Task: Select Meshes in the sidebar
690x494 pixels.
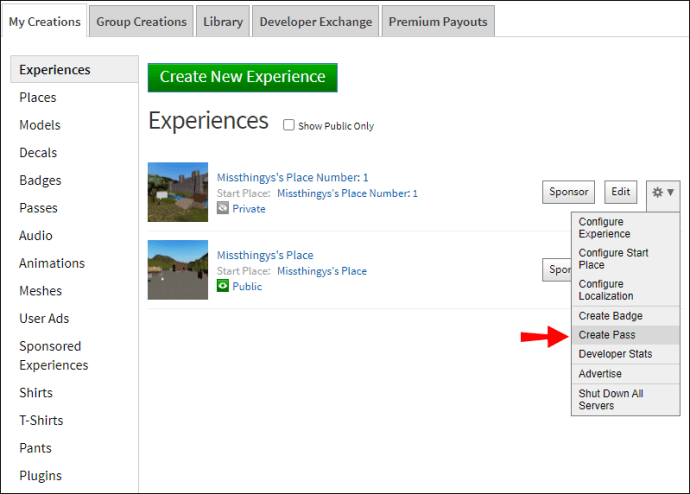Action: click(40, 291)
